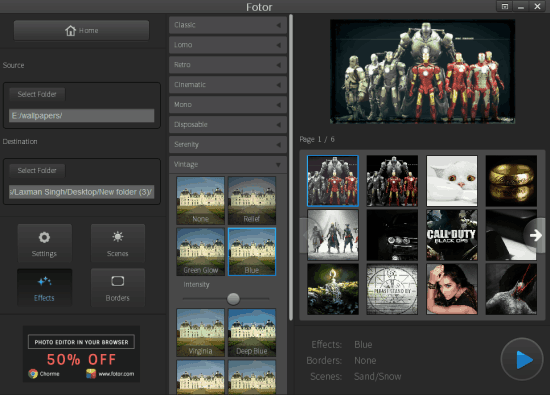Select the woman portrait thumbnail
The image size is (550, 395).
click(x=452, y=289)
